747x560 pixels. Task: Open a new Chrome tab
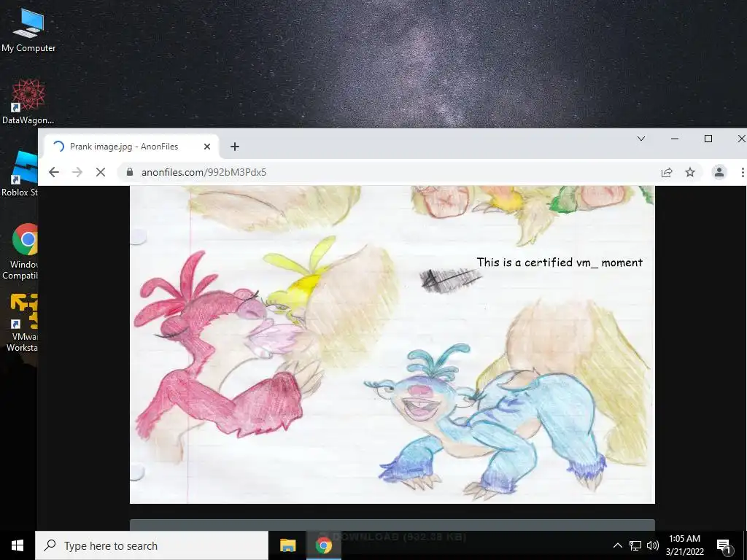point(234,147)
